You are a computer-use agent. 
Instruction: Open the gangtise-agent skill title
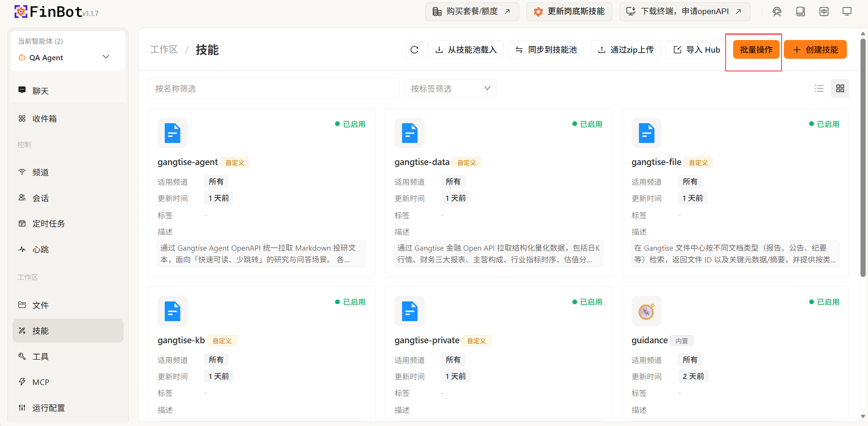pos(188,162)
